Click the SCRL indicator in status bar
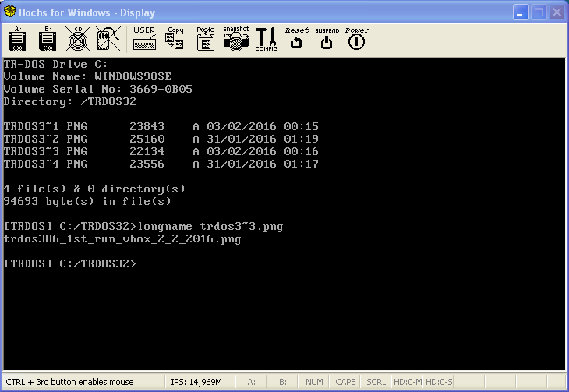569x392 pixels. [376, 382]
